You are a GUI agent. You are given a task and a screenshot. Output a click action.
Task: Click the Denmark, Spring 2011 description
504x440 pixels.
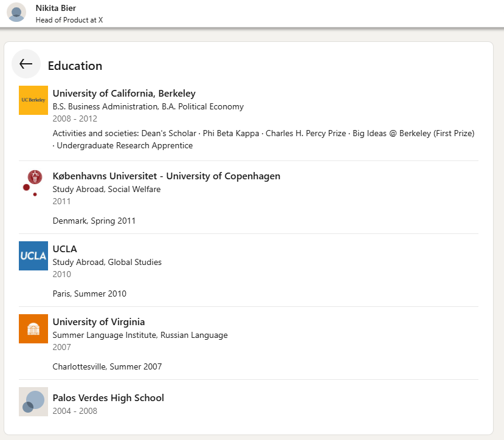click(x=94, y=221)
